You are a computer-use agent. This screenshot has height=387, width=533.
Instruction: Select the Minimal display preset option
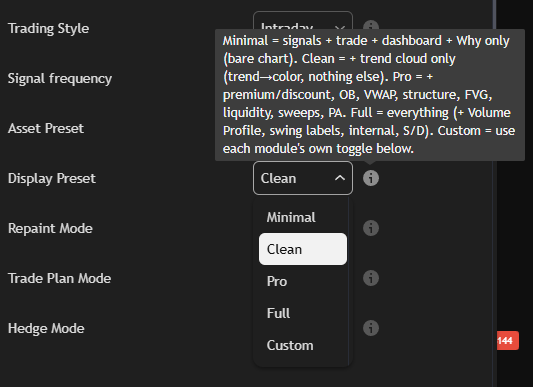[303, 217]
